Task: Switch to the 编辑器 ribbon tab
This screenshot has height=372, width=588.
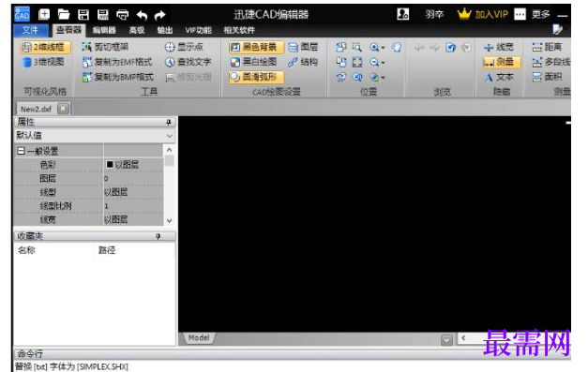Action: pos(104,30)
